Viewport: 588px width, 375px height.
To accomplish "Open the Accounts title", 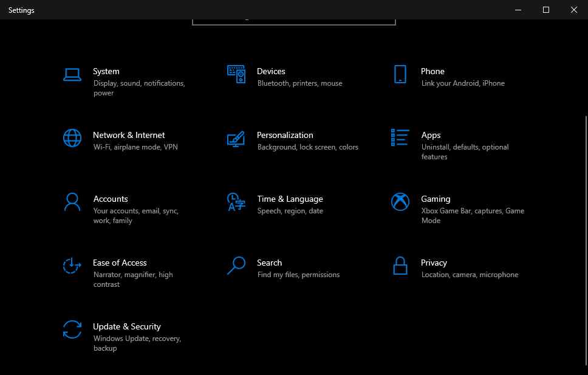I will tap(111, 199).
